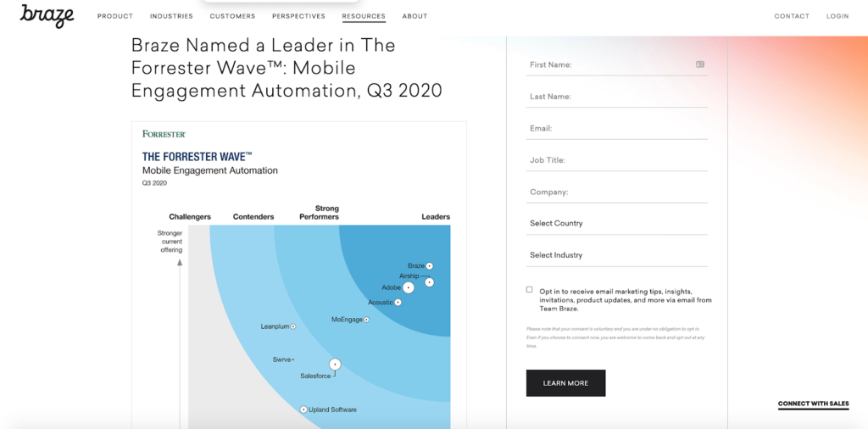Click the Upland Software dot on the chart

click(x=303, y=409)
